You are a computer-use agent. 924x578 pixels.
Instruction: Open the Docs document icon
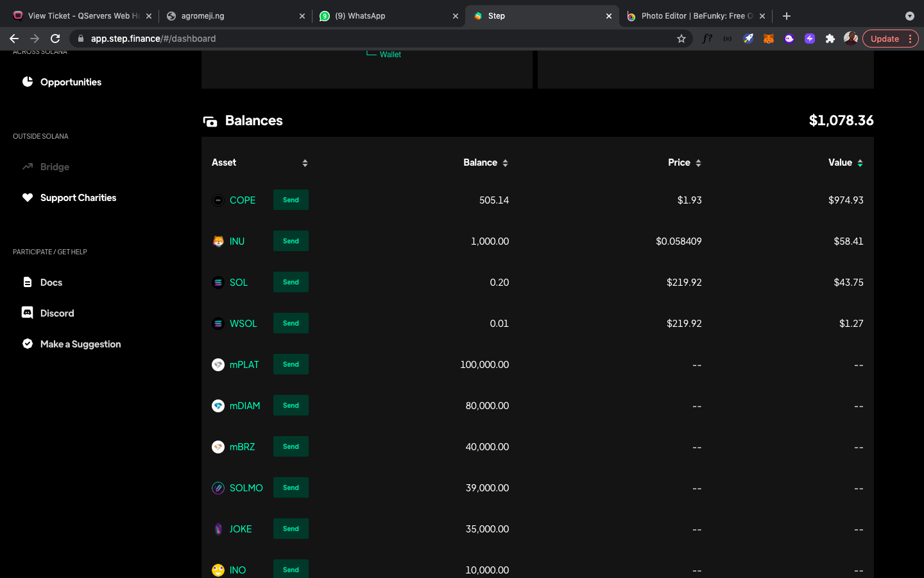[x=28, y=282]
